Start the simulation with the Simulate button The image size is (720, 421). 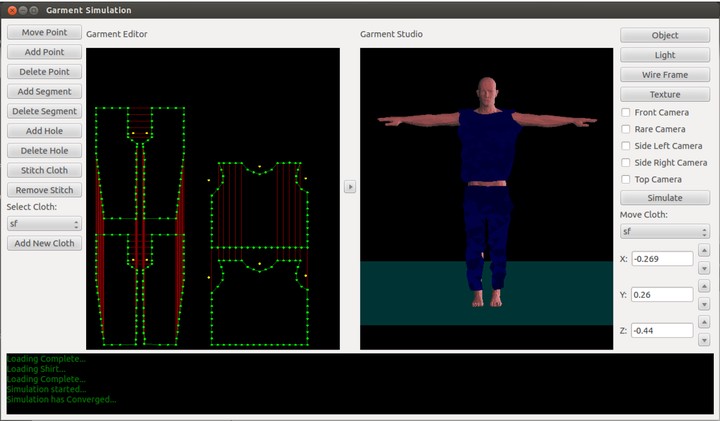click(665, 198)
